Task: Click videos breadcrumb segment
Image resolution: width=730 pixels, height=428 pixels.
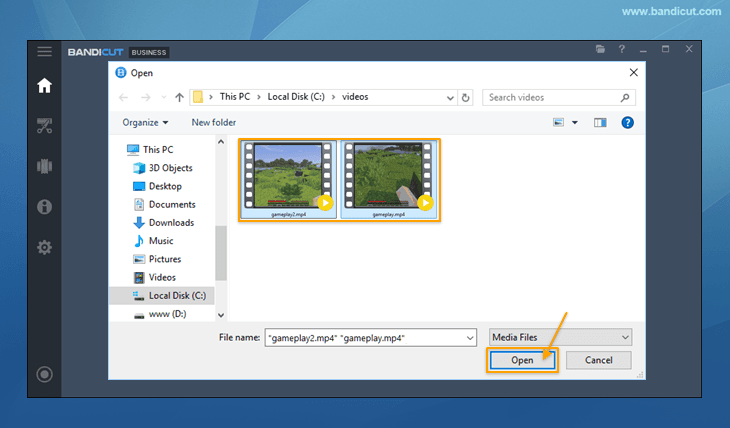Action: click(355, 97)
